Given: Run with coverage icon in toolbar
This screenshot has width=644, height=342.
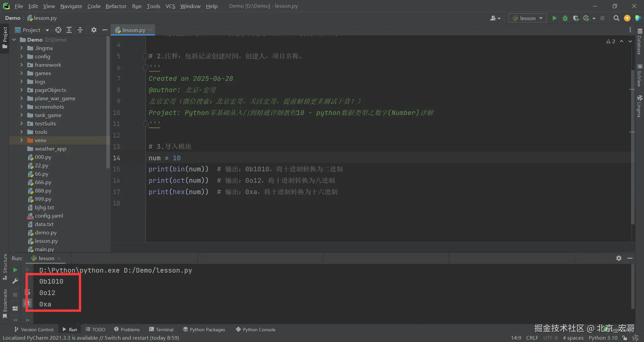Looking at the screenshot, I should pyautogui.click(x=576, y=18).
